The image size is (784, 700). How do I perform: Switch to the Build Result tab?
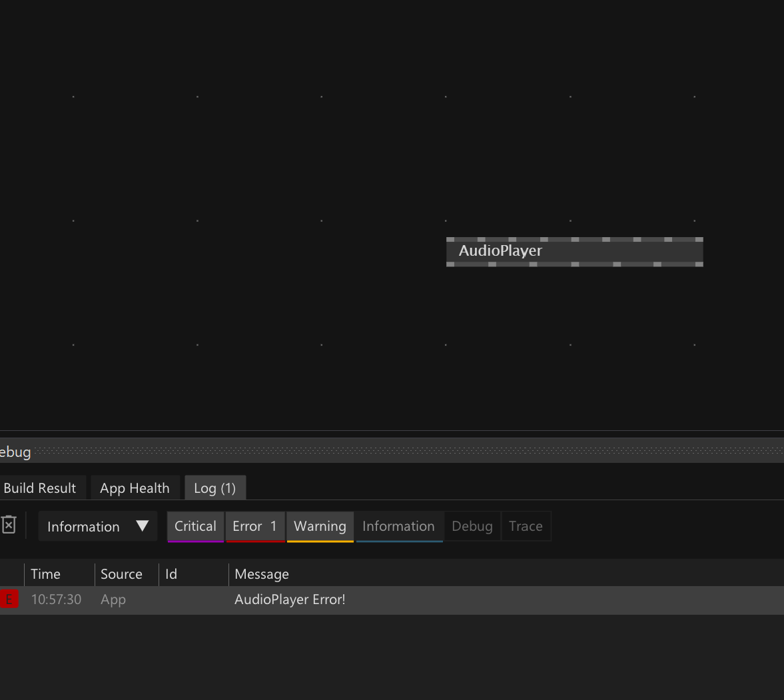click(40, 488)
